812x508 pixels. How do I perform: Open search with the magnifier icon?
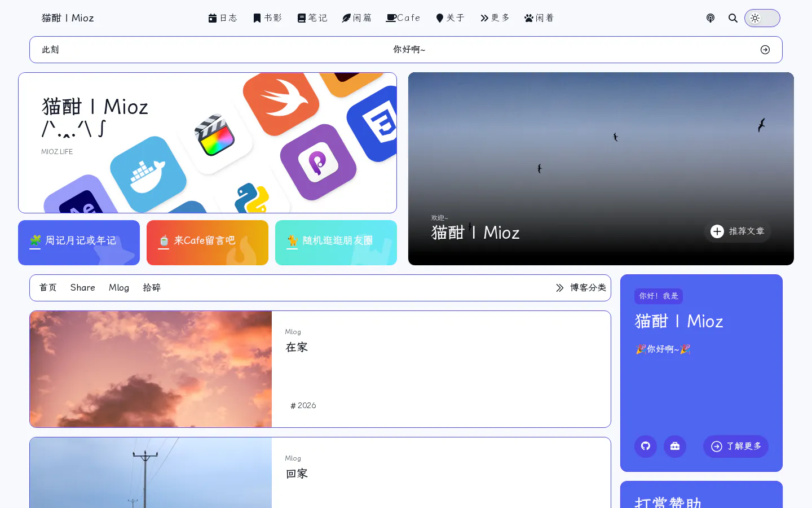click(733, 18)
